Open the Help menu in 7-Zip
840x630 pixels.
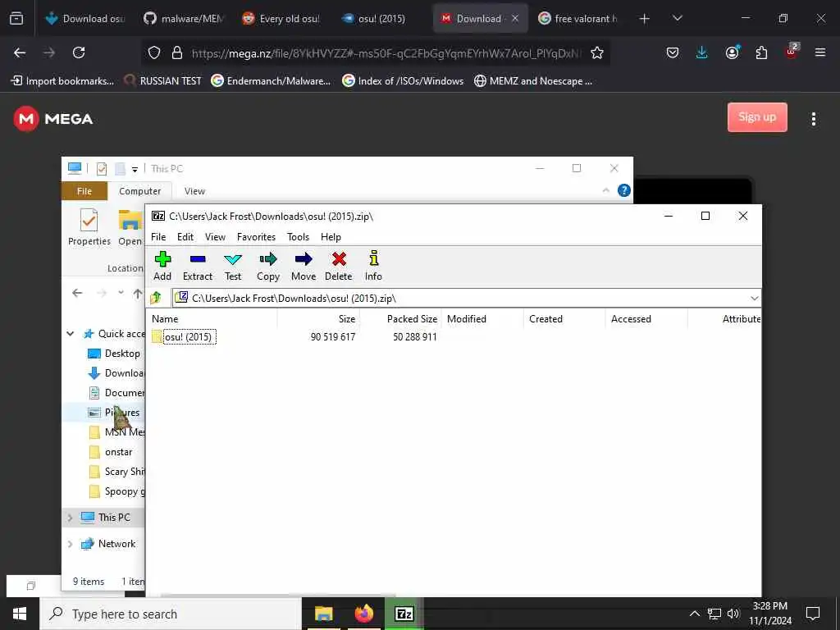pyautogui.click(x=331, y=237)
